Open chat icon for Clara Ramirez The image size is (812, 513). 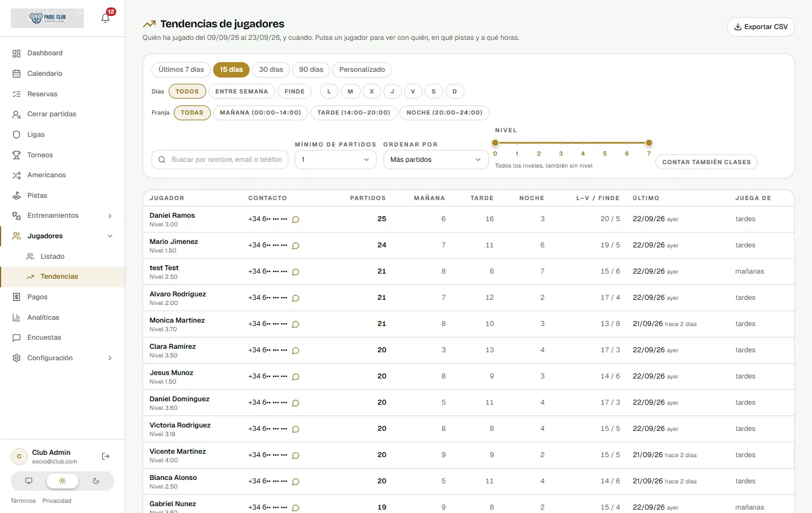(x=296, y=351)
